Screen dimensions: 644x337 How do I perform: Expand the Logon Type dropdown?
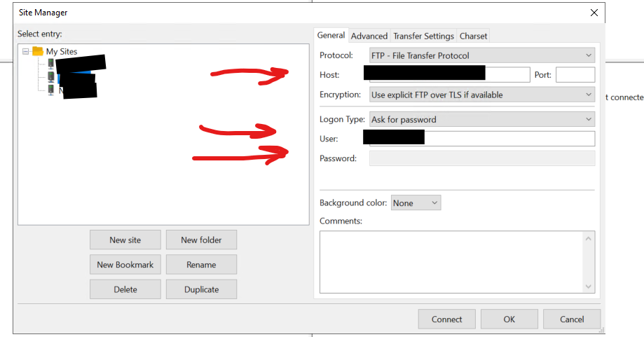(x=481, y=120)
